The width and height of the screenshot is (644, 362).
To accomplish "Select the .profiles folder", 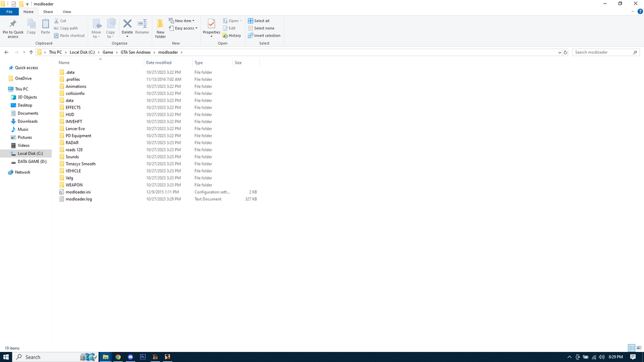I will point(73,79).
